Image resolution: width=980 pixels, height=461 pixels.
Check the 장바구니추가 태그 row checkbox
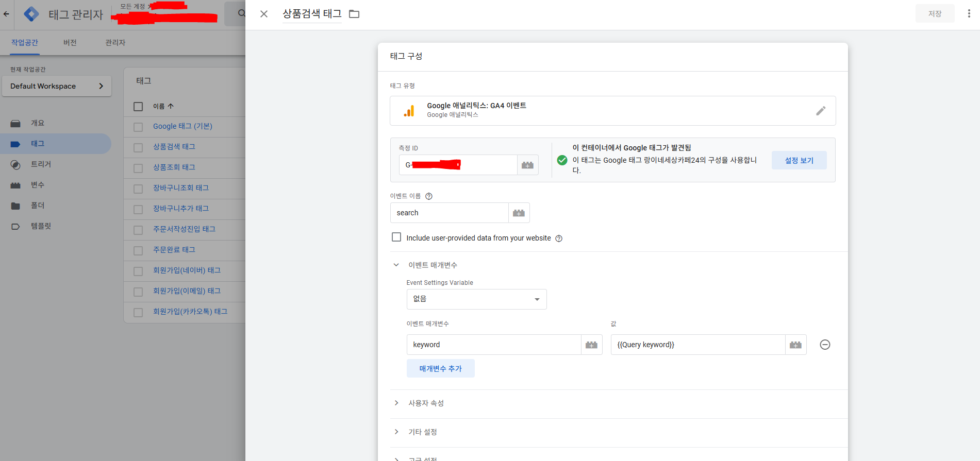[x=138, y=210]
